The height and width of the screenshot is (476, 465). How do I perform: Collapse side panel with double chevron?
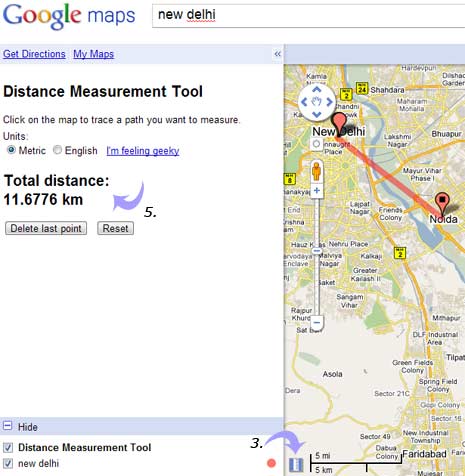pyautogui.click(x=277, y=54)
